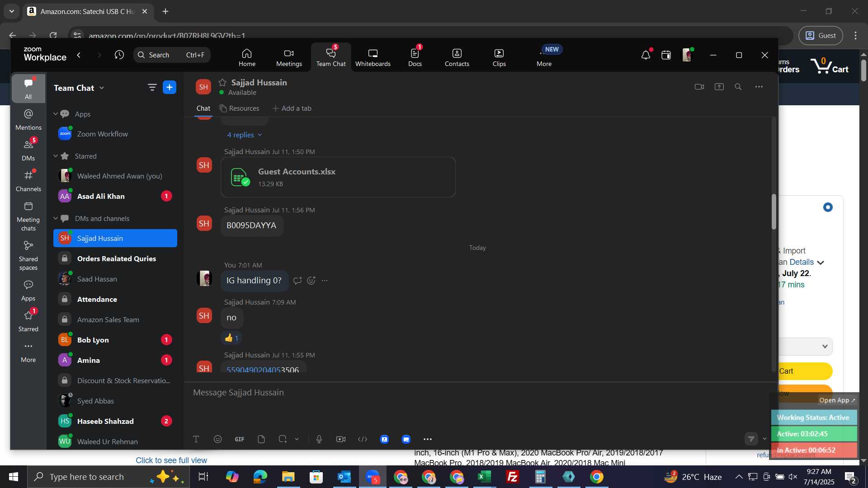
Task: Click the profile avatar in Zoom header
Action: coord(687,55)
